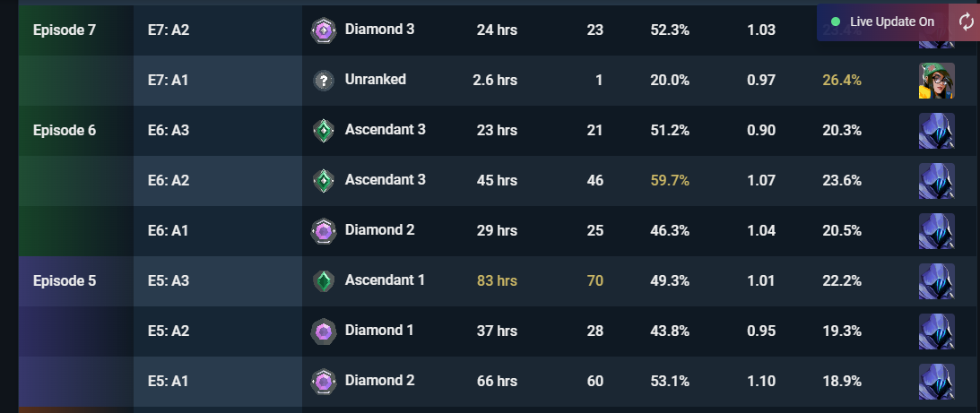Click the rank icon in the E6: A3 row
Screen dimensions: 980x413
pos(324,131)
